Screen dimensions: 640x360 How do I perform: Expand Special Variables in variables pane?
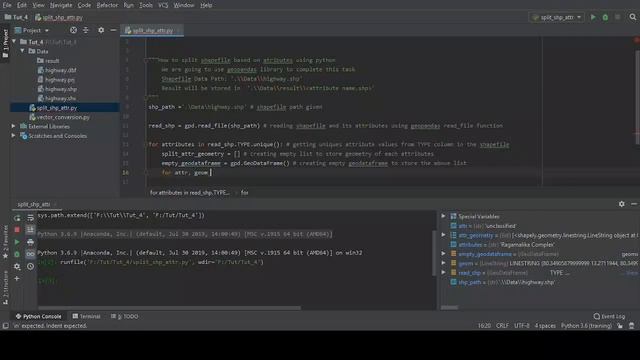pyautogui.click(x=444, y=216)
